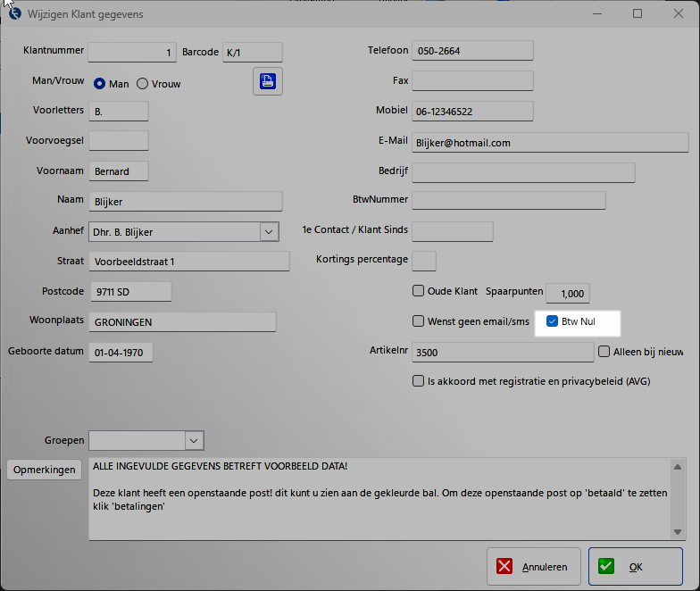Screen dimensions: 700x591
Task: Uncheck the Btw Nul checkbox
Action: pyautogui.click(x=552, y=321)
